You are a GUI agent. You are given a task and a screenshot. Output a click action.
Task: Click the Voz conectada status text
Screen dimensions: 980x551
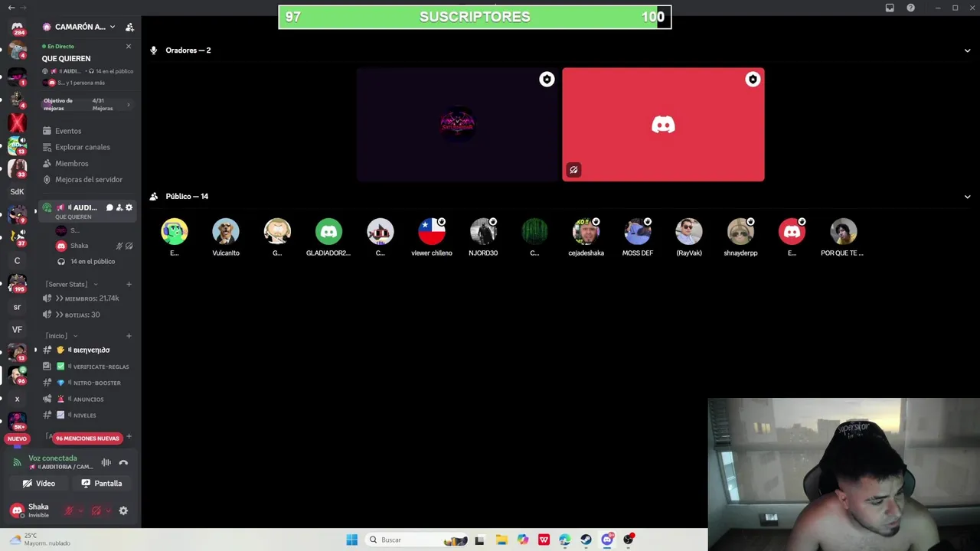[53, 458]
